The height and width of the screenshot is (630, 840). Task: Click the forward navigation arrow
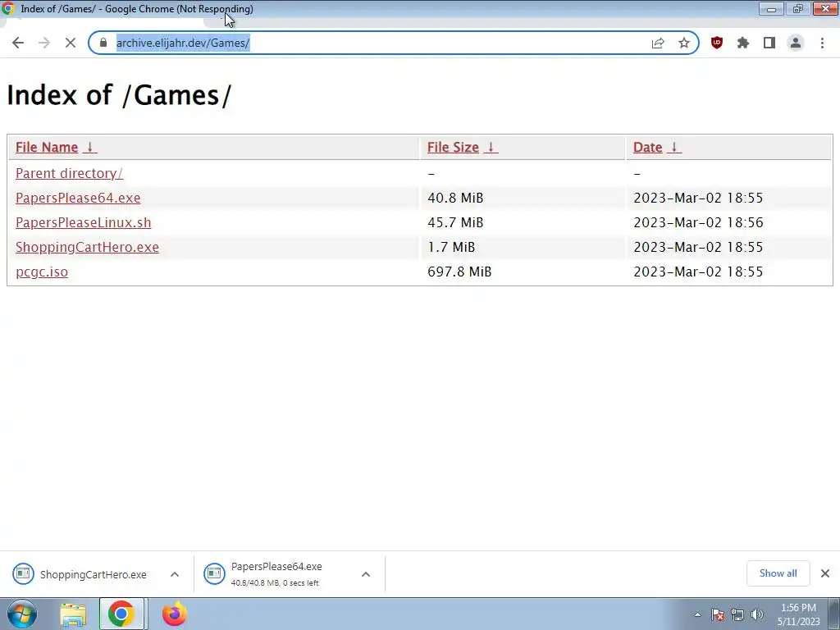pyautogui.click(x=44, y=43)
